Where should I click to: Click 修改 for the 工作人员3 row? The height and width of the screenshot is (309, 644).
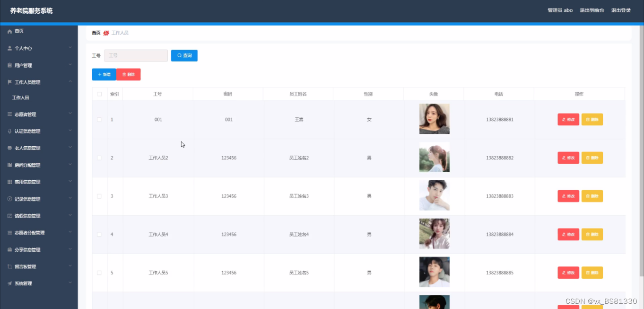click(x=568, y=196)
